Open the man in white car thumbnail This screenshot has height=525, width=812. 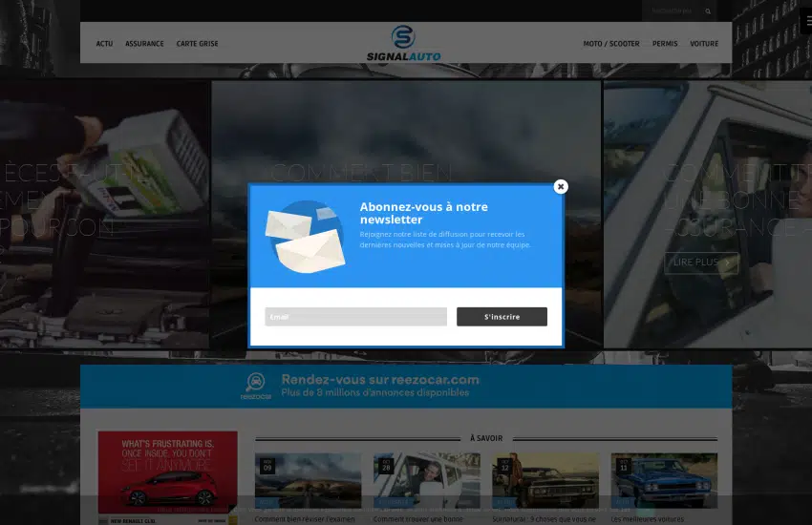click(x=427, y=480)
